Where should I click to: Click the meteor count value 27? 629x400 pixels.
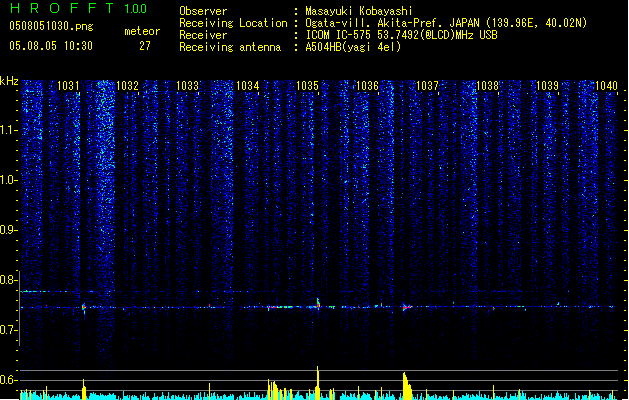coord(145,46)
